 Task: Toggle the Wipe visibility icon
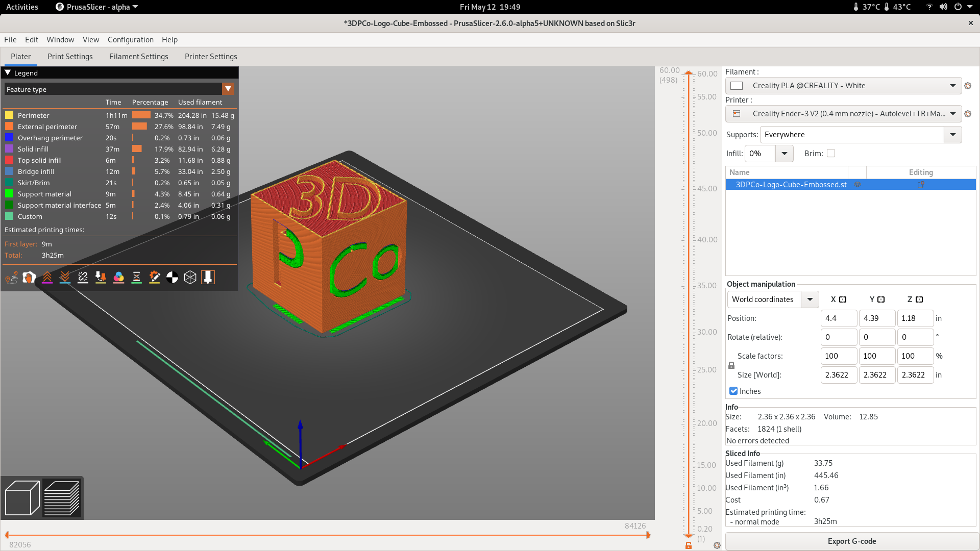pyautogui.click(x=29, y=278)
